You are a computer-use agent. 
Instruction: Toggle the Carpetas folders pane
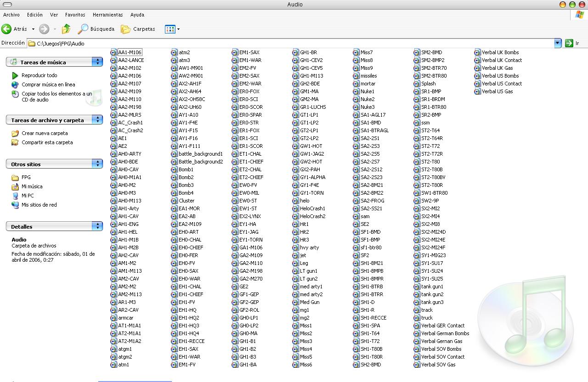click(138, 29)
